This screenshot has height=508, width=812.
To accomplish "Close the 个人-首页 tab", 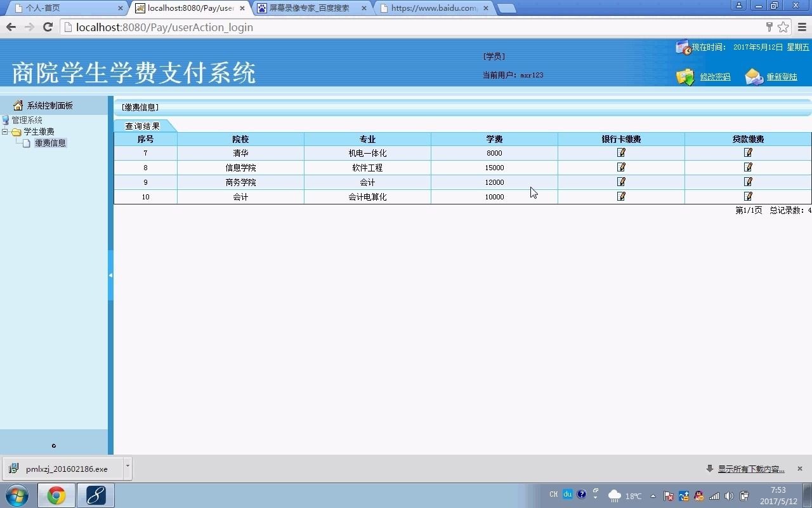I will coord(121,8).
